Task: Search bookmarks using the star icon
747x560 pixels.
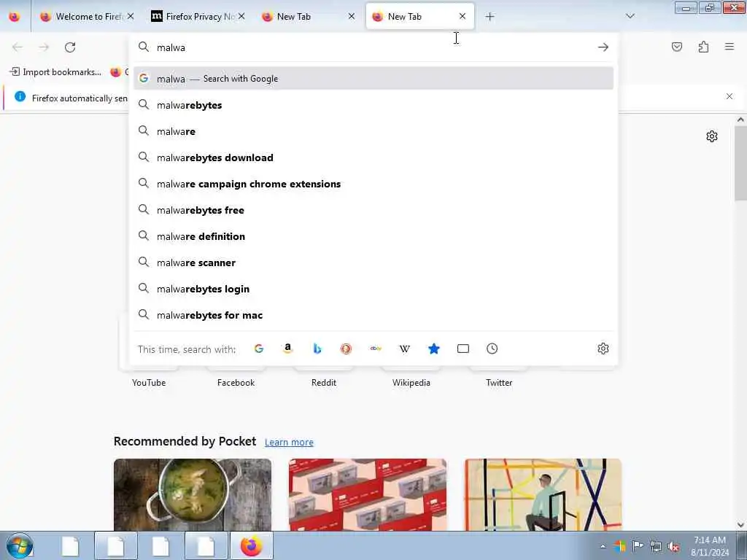Action: [x=433, y=349]
